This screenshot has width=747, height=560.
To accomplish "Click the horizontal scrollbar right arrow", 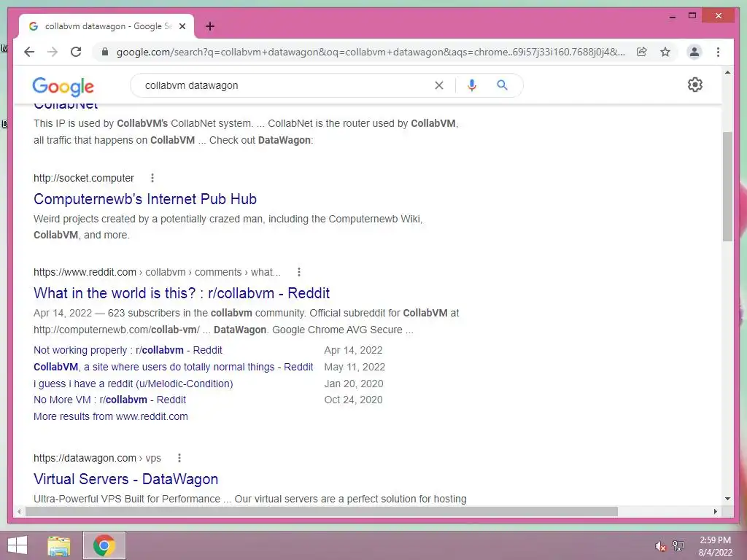I will pyautogui.click(x=715, y=511).
